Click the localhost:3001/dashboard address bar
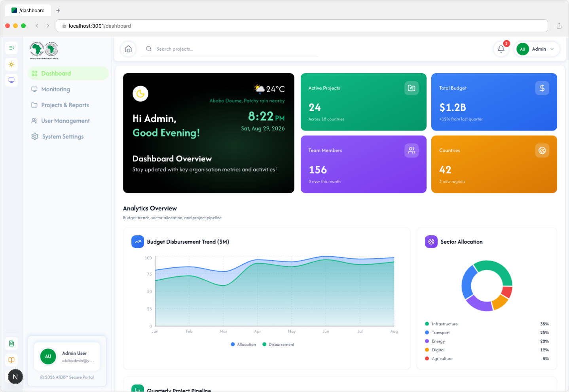The width and height of the screenshot is (569, 392). pos(302,26)
